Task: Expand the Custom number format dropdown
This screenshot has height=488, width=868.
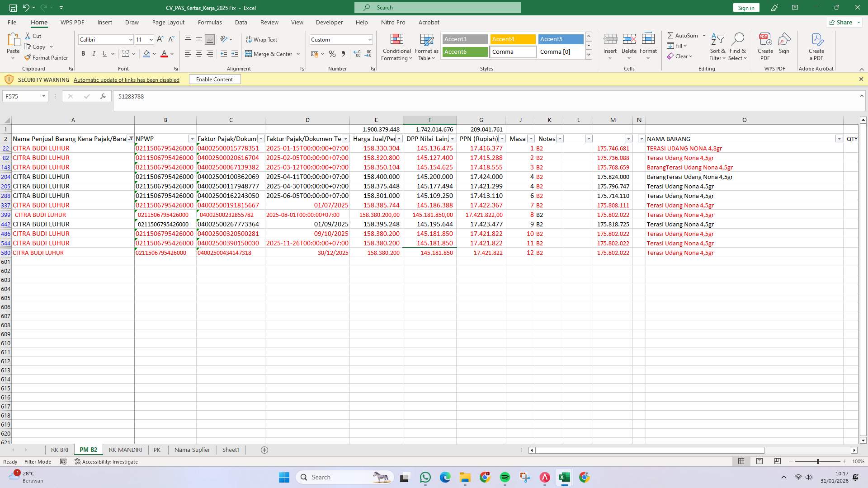Action: (369, 39)
